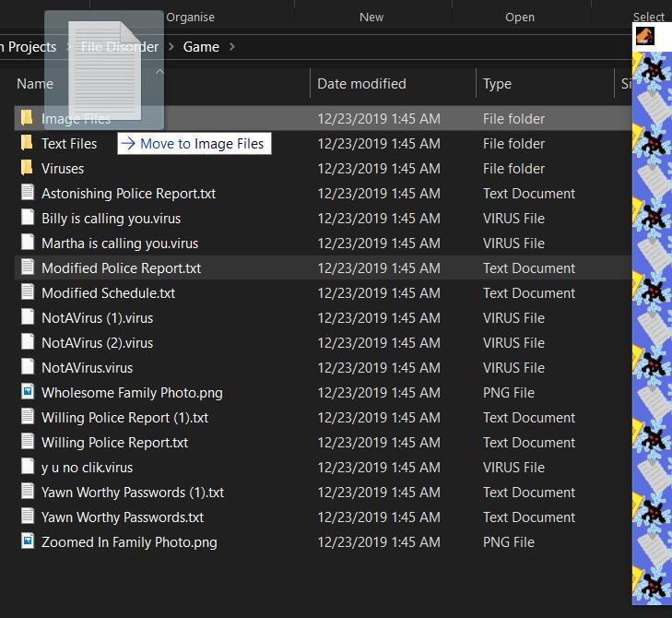This screenshot has height=618, width=672.
Task: Click the NotAVirus (1).virus file icon
Action: 28,316
